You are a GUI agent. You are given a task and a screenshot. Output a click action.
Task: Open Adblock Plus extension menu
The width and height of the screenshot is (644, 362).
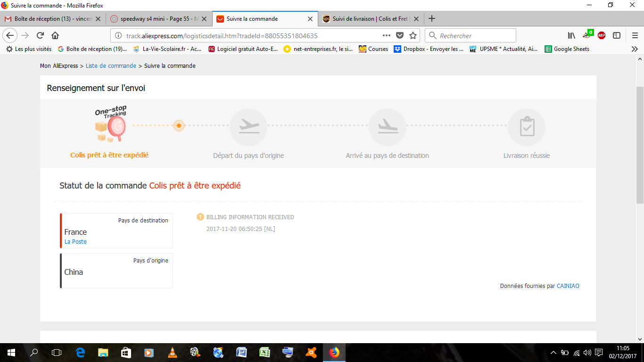tap(602, 35)
